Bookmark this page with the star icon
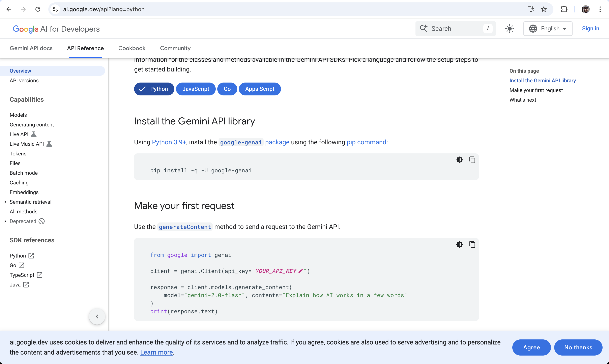Screen dimensions: 609x364 pos(544,9)
